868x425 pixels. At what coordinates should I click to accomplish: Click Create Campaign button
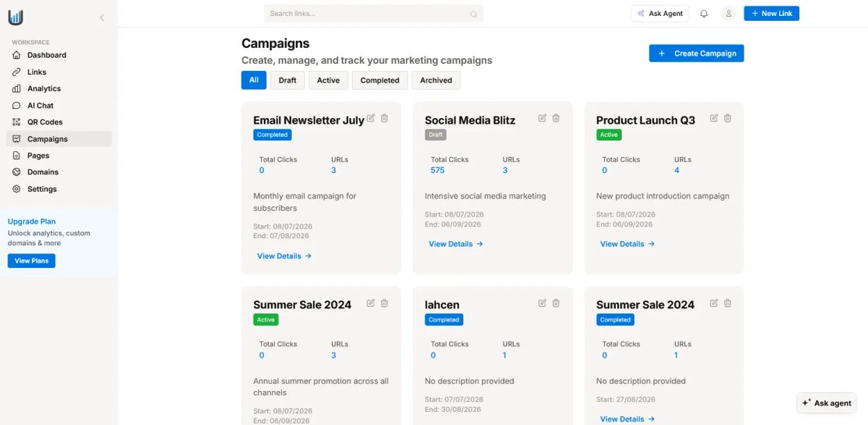(697, 53)
